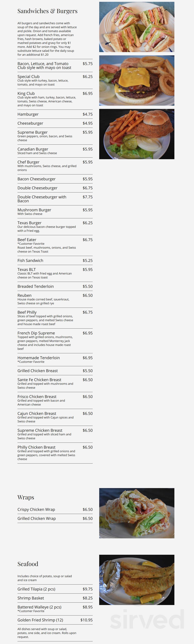
Task: Click the club sandwich photo
Action: pyautogui.click(x=137, y=27)
